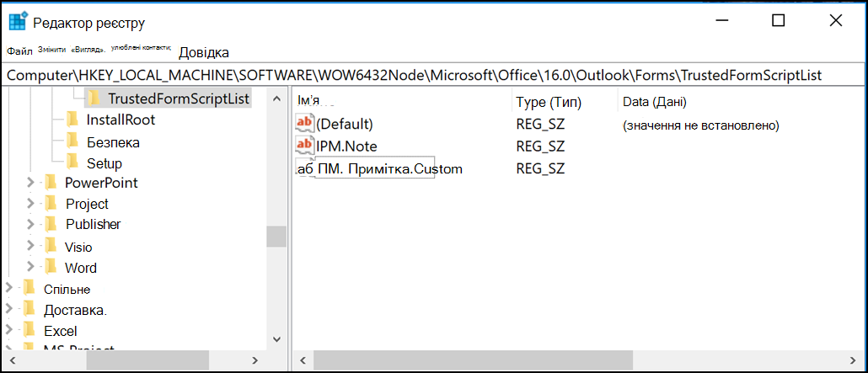Viewport: 868px width, 373px height.
Task: Select the (Default) value name
Action: [345, 124]
